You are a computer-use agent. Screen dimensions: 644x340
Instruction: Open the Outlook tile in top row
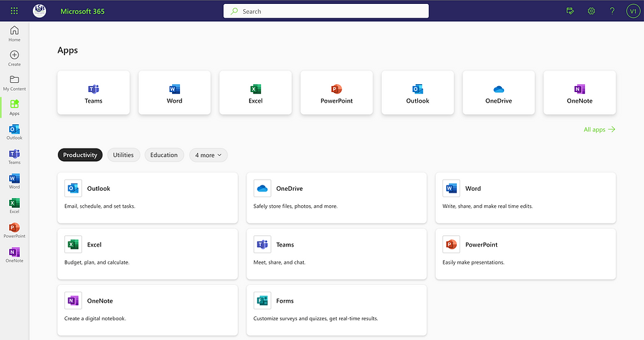418,93
